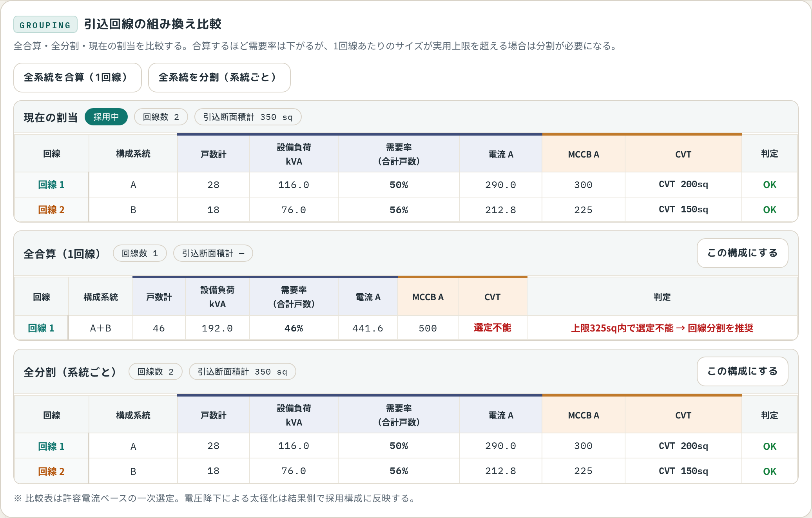Select 回線 2 row label in 現在の割当
This screenshot has width=812, height=518.
pyautogui.click(x=51, y=210)
